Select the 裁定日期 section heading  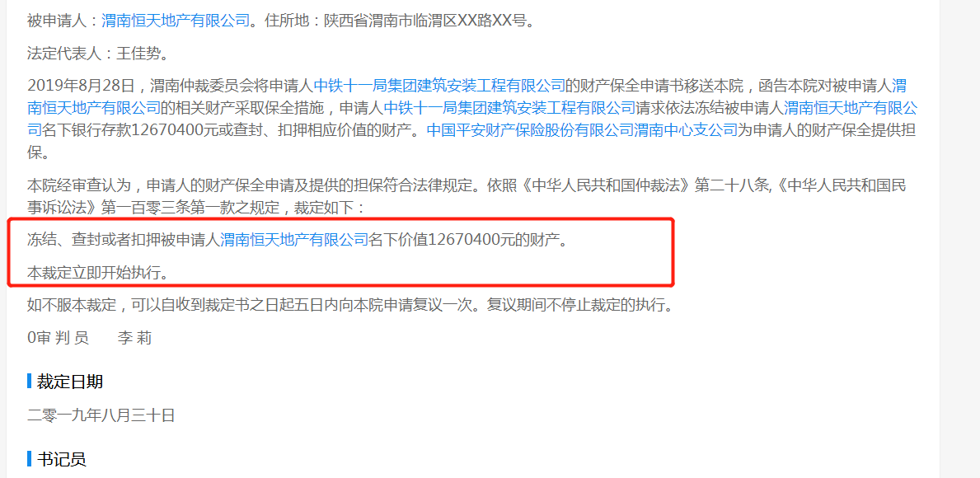[70, 381]
